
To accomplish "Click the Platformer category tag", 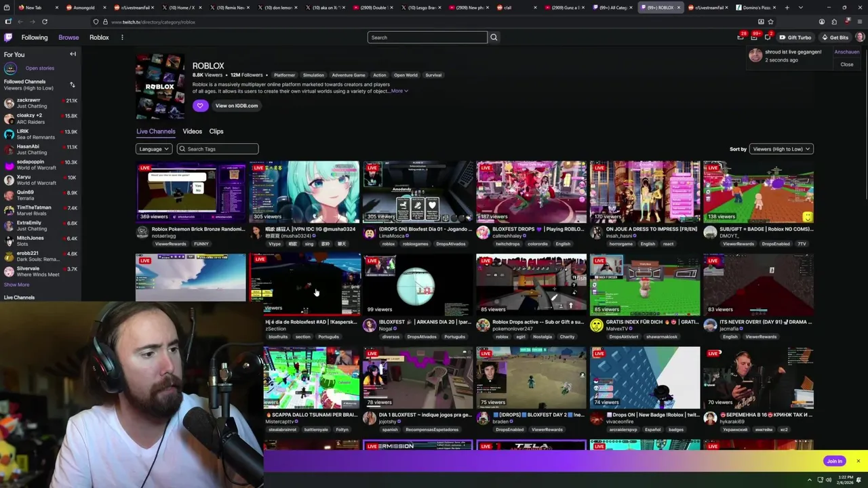I will (284, 75).
